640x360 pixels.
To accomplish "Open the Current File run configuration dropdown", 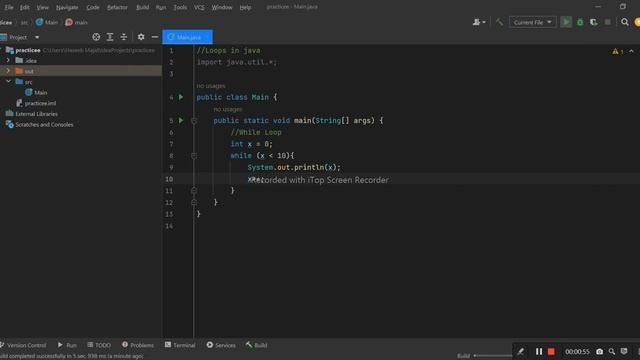I will tap(533, 22).
